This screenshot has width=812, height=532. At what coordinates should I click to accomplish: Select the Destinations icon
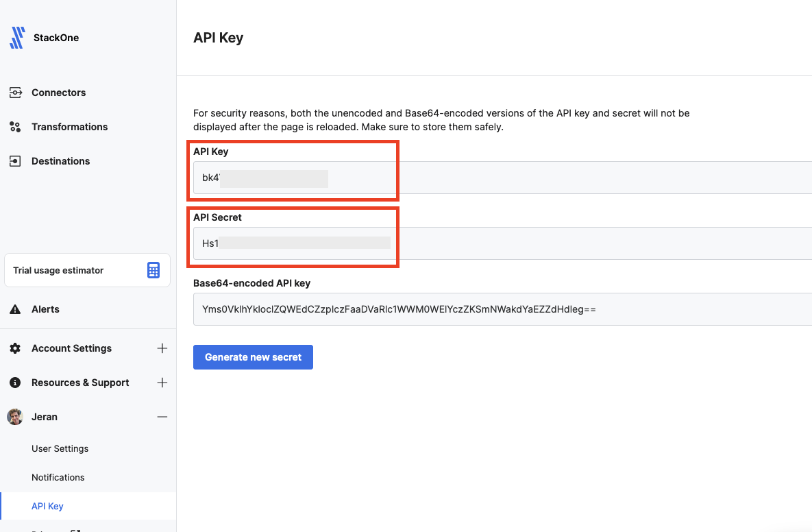pos(14,160)
